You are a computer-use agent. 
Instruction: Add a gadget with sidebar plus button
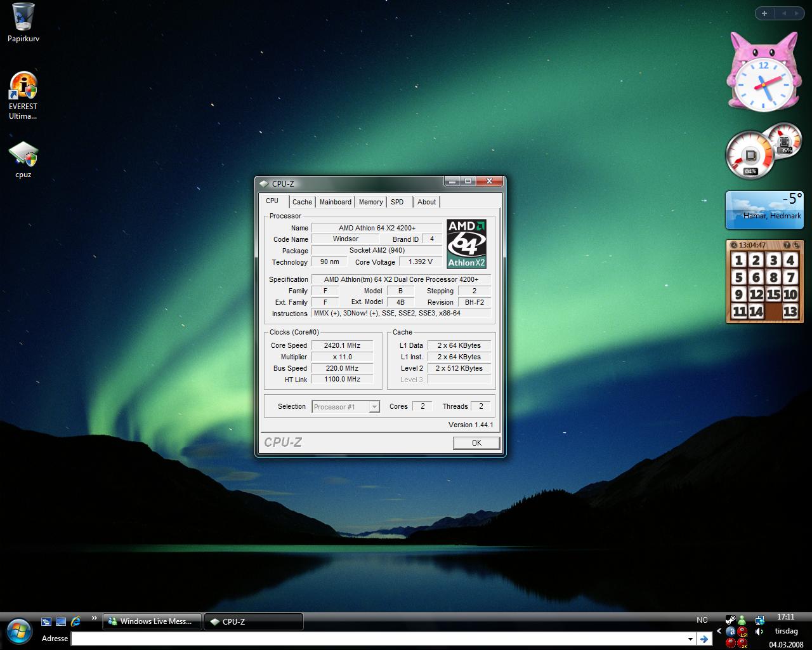pyautogui.click(x=764, y=13)
